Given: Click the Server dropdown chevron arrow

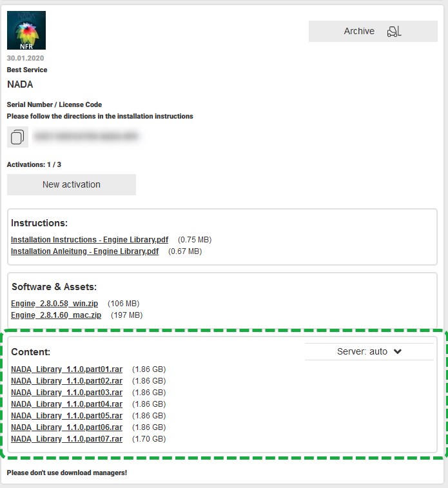Looking at the screenshot, I should point(398,351).
